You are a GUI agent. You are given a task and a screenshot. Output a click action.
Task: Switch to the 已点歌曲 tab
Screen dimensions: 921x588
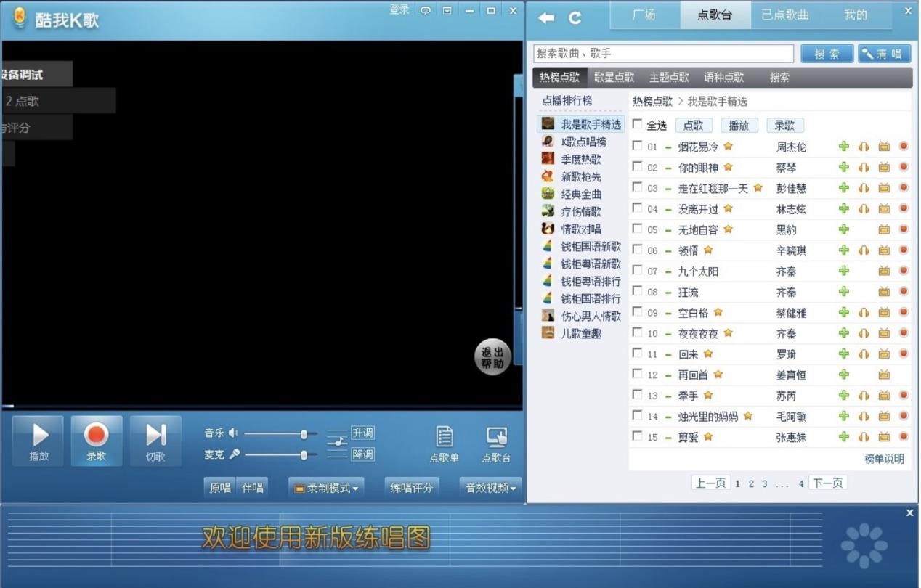click(785, 15)
